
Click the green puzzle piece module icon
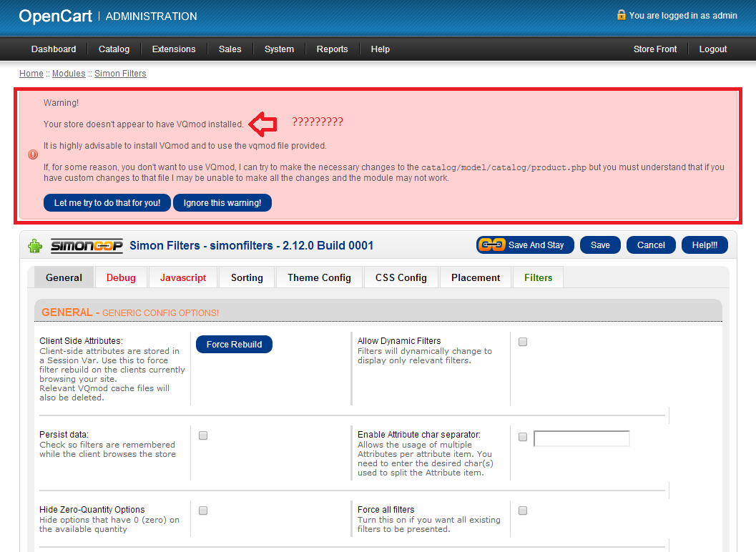(35, 246)
